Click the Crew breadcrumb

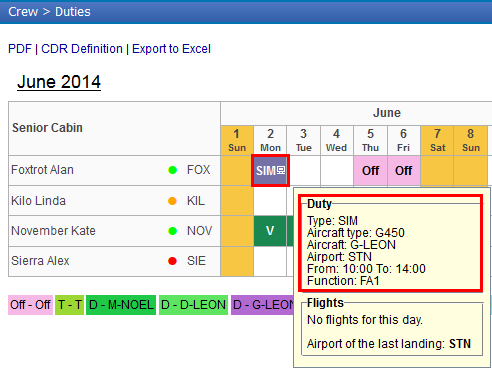point(23,12)
